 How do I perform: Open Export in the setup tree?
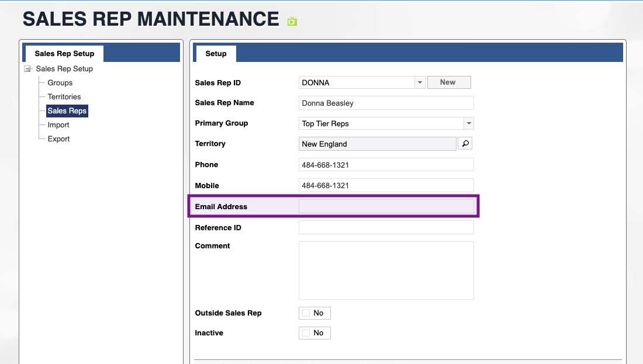pos(58,139)
